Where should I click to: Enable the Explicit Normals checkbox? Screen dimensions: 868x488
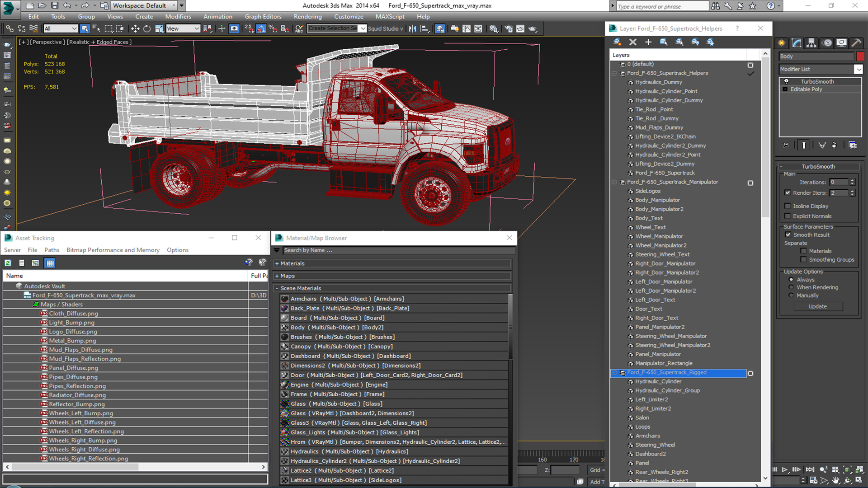coord(788,216)
